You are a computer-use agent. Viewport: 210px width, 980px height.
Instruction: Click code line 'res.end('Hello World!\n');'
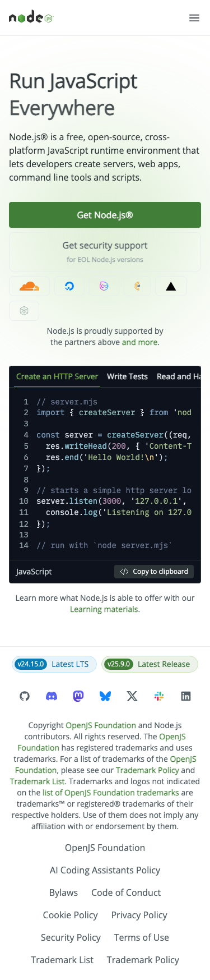(106, 457)
